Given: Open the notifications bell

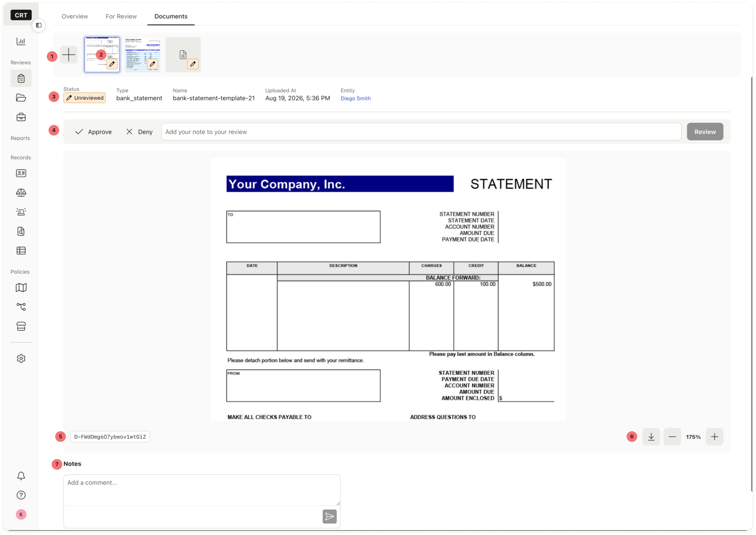Looking at the screenshot, I should pos(21,476).
